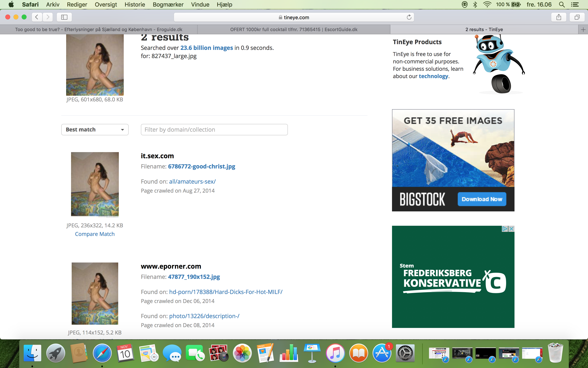Screen dimensions: 588x368
Task: Open the Arkiv menu
Action: point(53,4)
